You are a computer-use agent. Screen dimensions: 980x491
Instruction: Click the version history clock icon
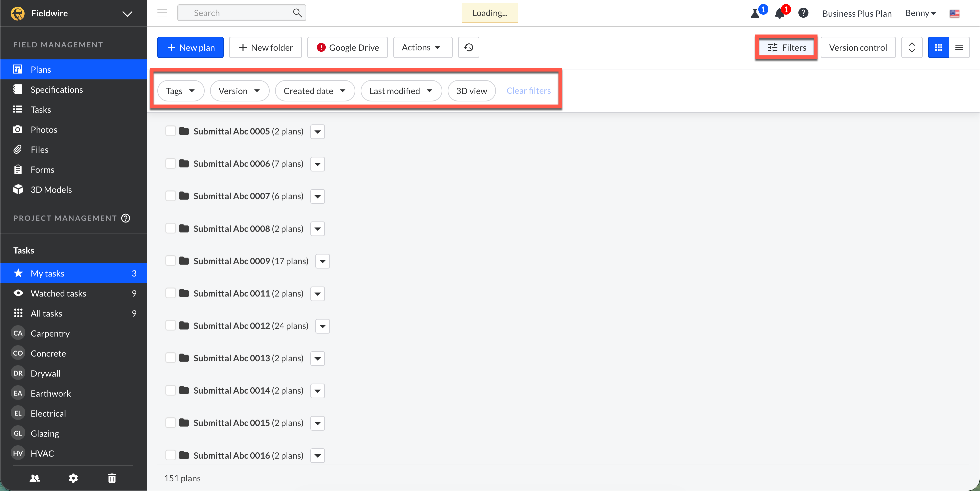click(468, 48)
